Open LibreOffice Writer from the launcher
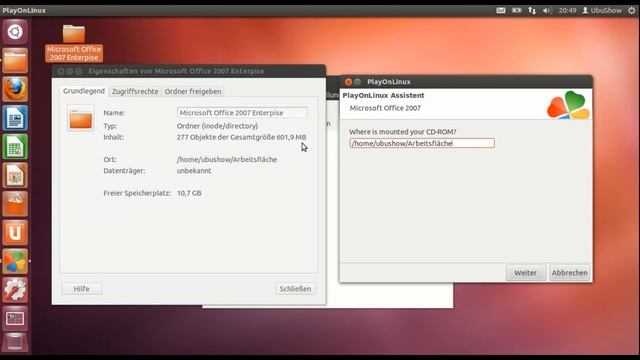Screen dimensions: 640x360 click(15, 118)
